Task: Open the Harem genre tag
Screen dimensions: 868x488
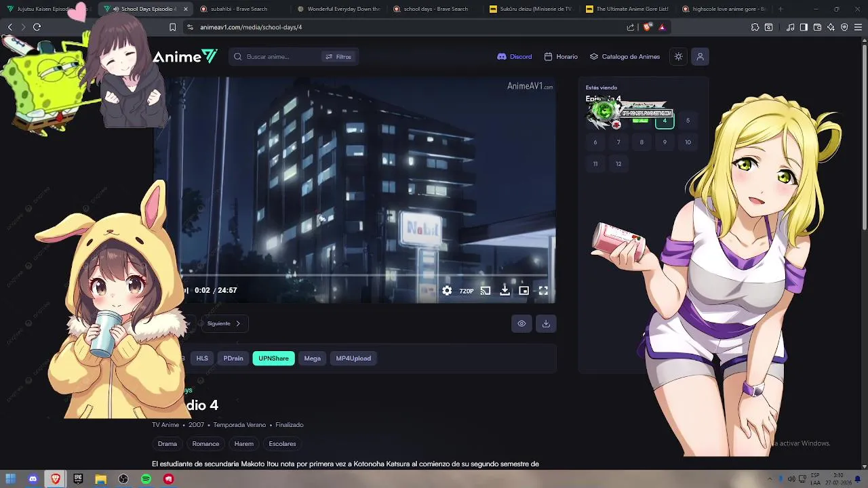Action: (x=244, y=444)
